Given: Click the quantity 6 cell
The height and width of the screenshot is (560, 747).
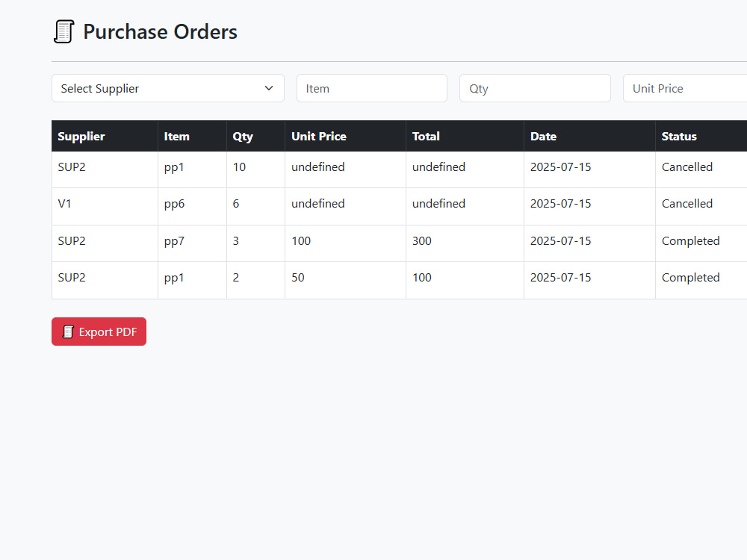Looking at the screenshot, I should tap(255, 206).
